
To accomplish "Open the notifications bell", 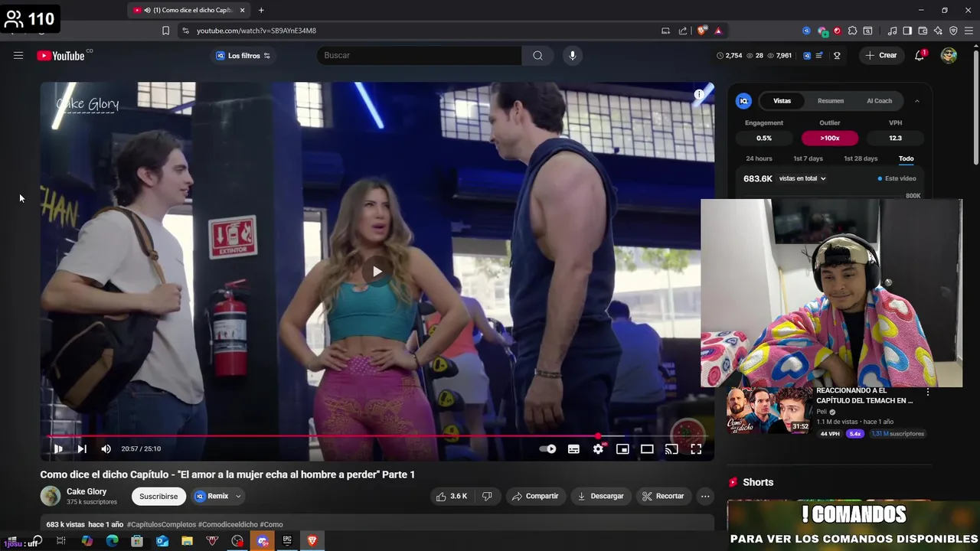I will pos(920,55).
